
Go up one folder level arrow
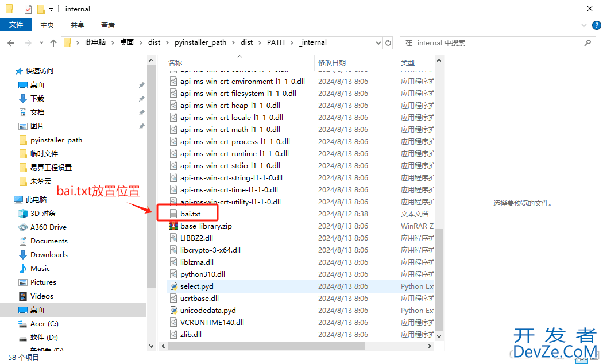click(x=53, y=43)
